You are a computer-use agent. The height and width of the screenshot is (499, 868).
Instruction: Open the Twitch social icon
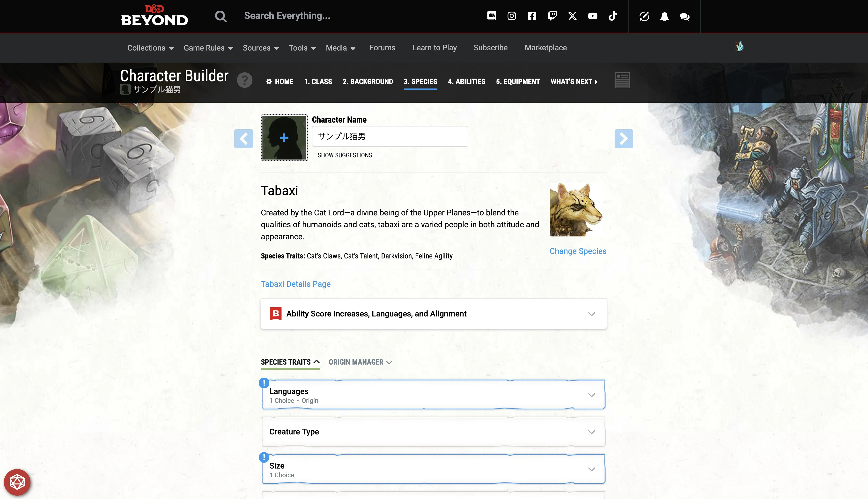pyautogui.click(x=552, y=16)
